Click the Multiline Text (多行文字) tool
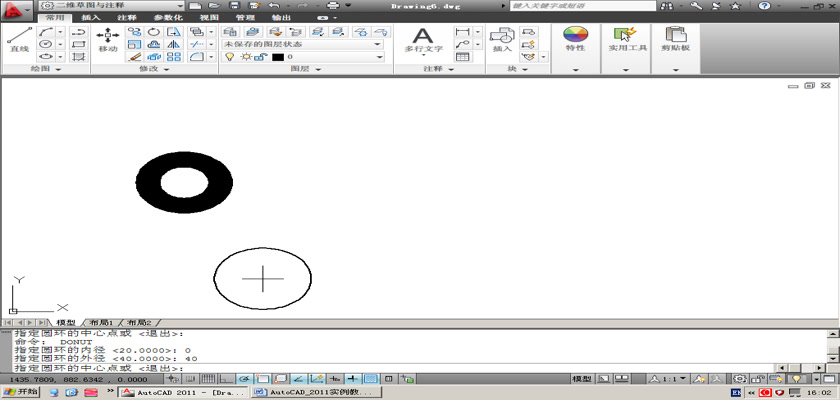This screenshot has width=840, height=400. click(x=423, y=41)
